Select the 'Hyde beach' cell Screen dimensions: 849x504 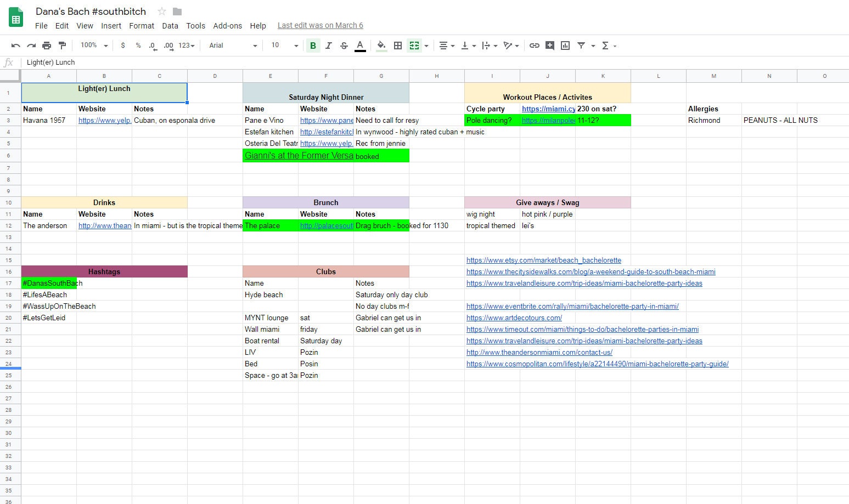tap(271, 295)
